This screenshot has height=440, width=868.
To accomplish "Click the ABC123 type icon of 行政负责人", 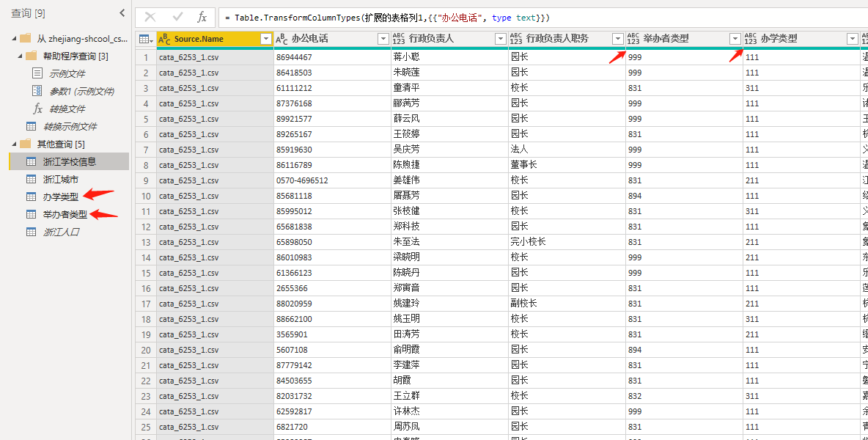I will tap(399, 39).
